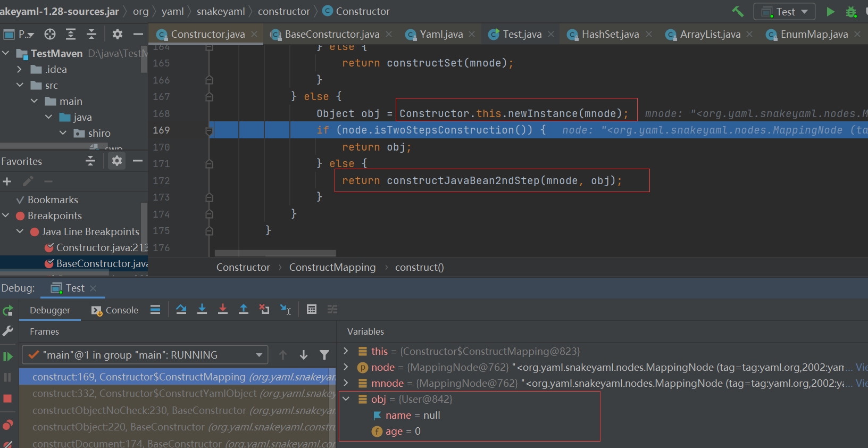Select the BaseConstructor.java breakpoint entry
The image size is (868, 448).
pyautogui.click(x=96, y=263)
